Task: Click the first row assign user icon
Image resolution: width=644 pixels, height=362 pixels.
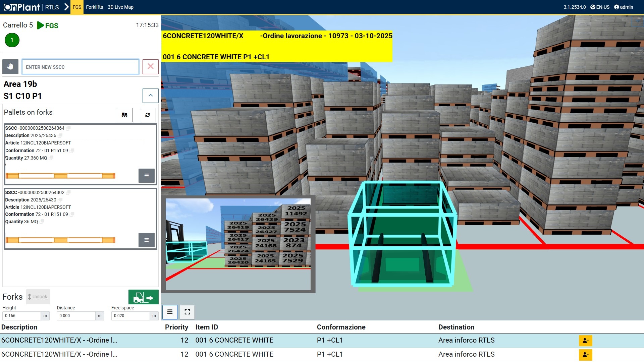Action: tap(585, 341)
